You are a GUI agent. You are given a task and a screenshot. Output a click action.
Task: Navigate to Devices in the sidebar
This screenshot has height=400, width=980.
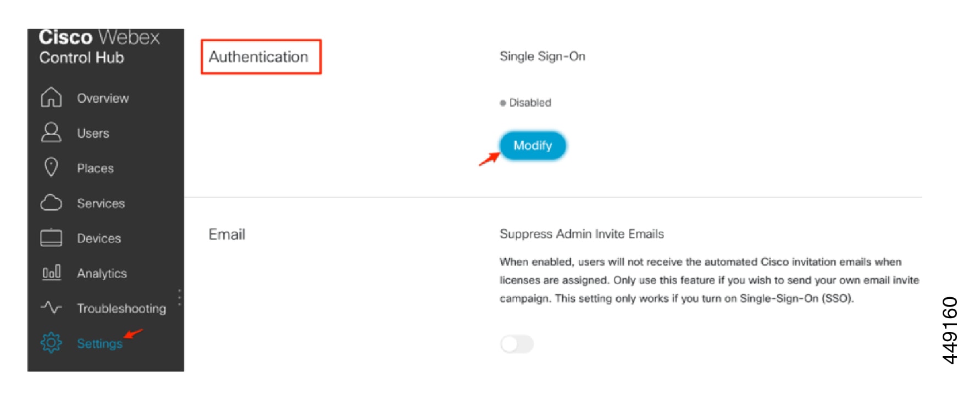[x=99, y=238]
